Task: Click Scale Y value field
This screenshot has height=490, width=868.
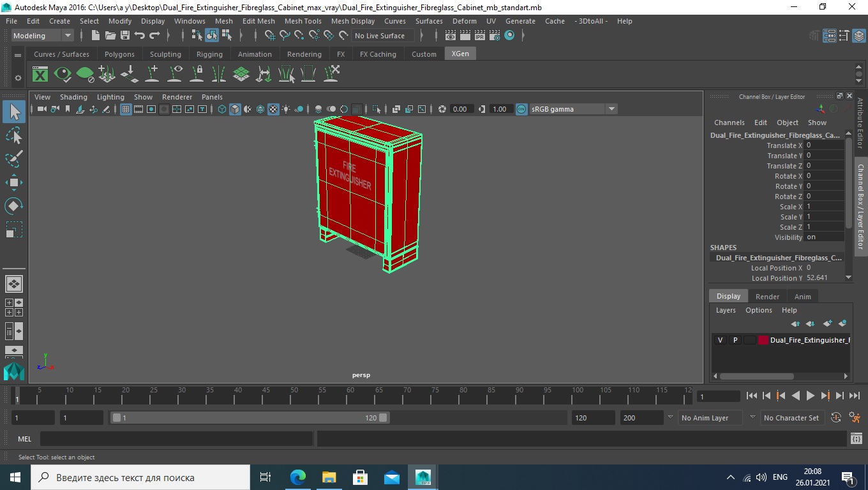Action: pyautogui.click(x=824, y=217)
